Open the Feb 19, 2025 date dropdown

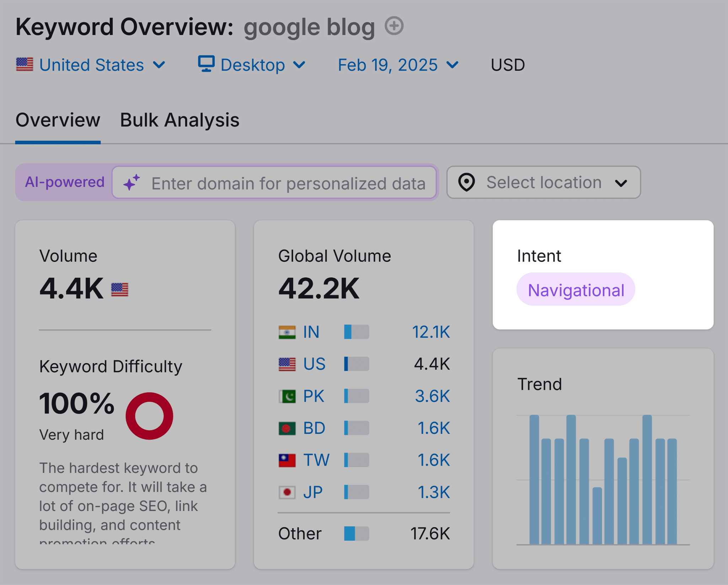pos(398,65)
